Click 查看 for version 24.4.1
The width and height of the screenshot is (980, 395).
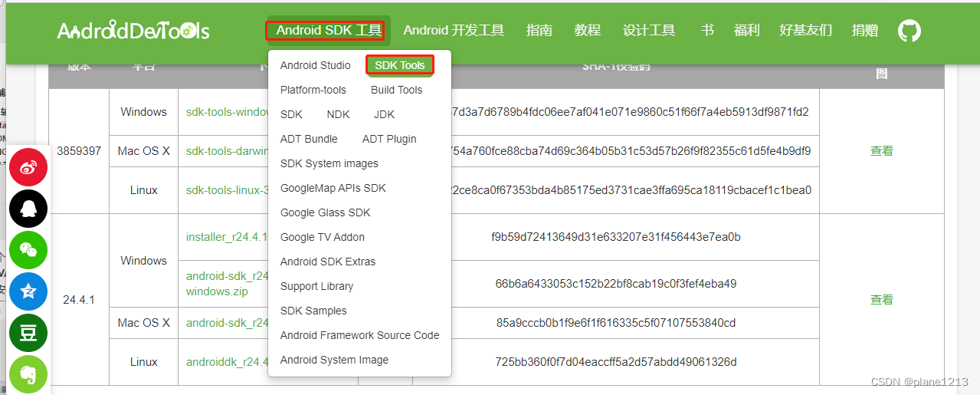coord(882,300)
